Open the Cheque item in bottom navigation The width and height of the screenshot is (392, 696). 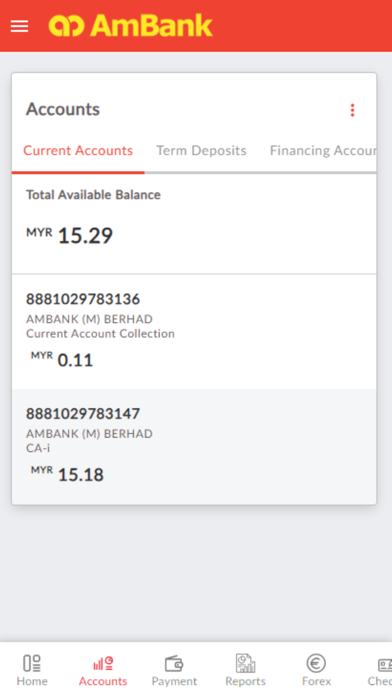click(x=380, y=670)
